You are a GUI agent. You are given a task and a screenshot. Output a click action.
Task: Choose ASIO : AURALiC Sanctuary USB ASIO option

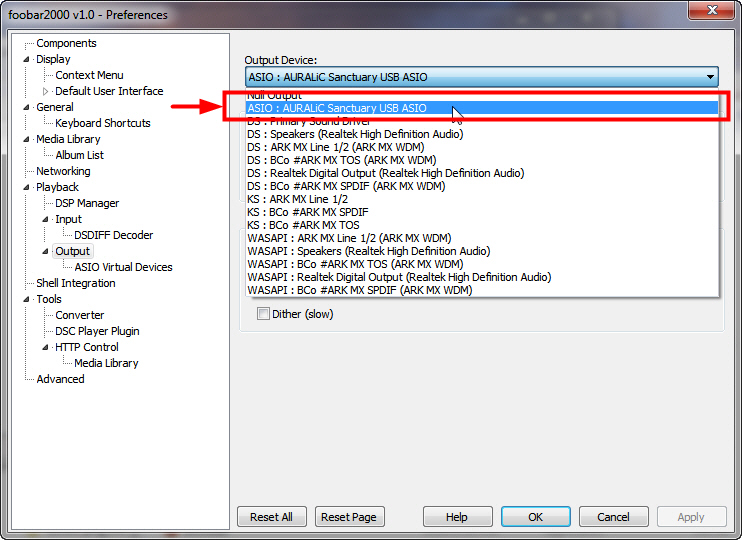click(482, 108)
